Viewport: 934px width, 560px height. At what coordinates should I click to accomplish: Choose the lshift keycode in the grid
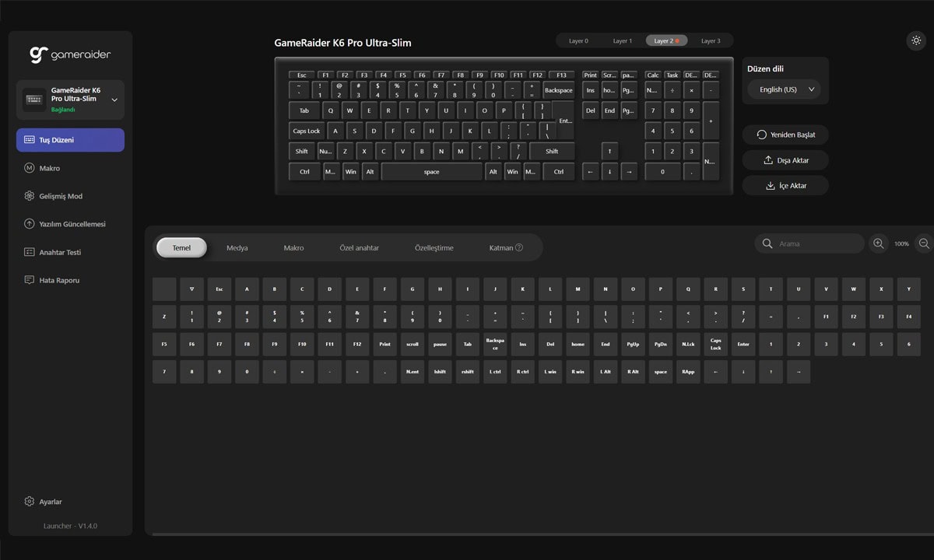440,372
